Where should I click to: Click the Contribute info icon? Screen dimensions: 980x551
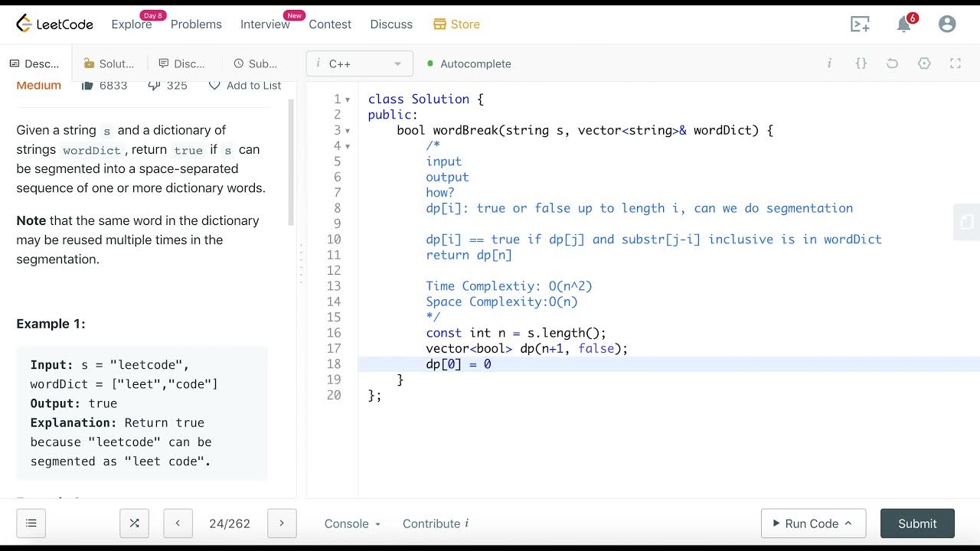[467, 523]
